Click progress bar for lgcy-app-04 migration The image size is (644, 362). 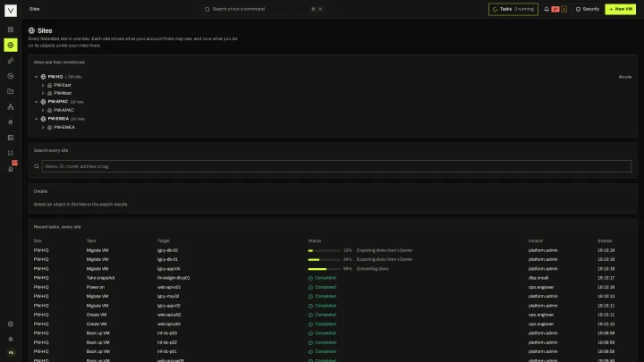click(324, 269)
